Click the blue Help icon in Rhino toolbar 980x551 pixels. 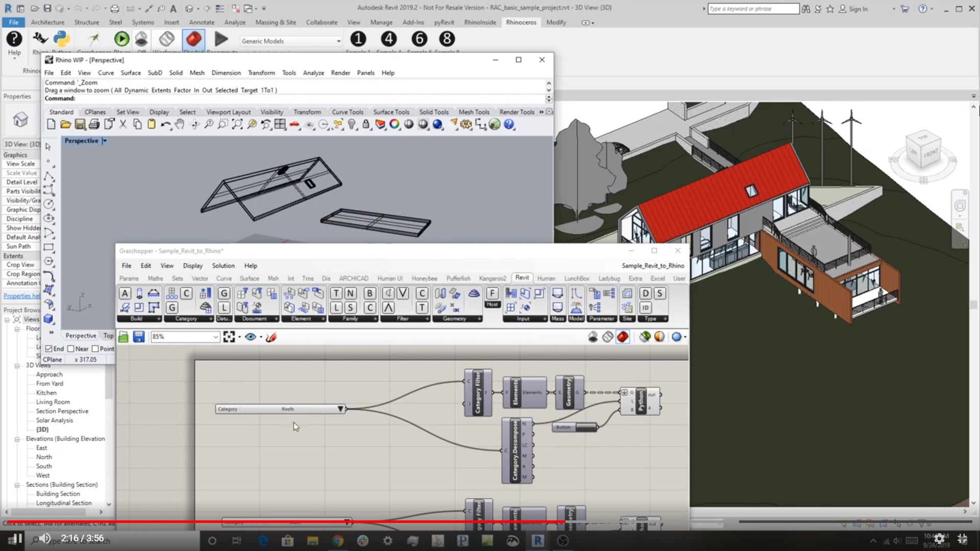(509, 124)
